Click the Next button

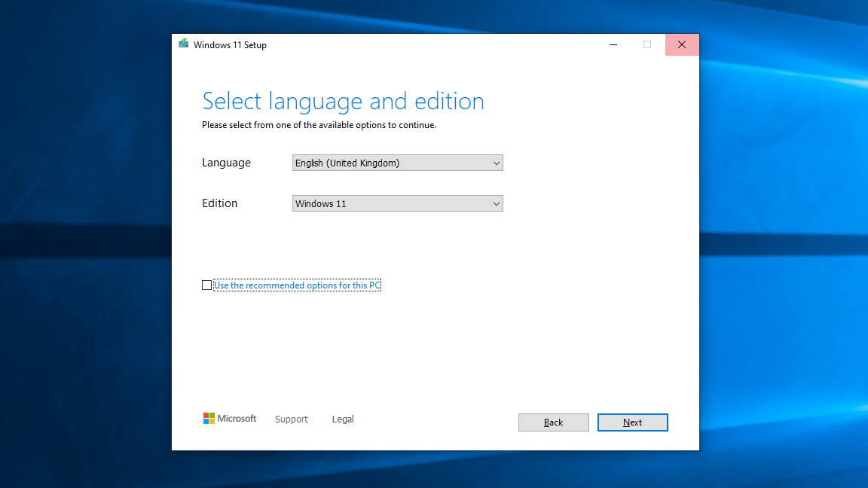[632, 422]
